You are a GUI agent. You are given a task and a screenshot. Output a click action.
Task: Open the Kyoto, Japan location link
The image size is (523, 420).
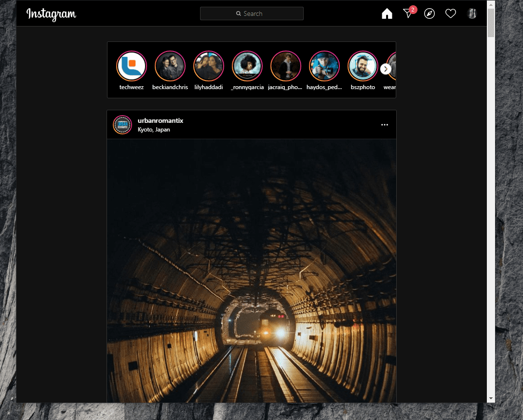pos(153,130)
